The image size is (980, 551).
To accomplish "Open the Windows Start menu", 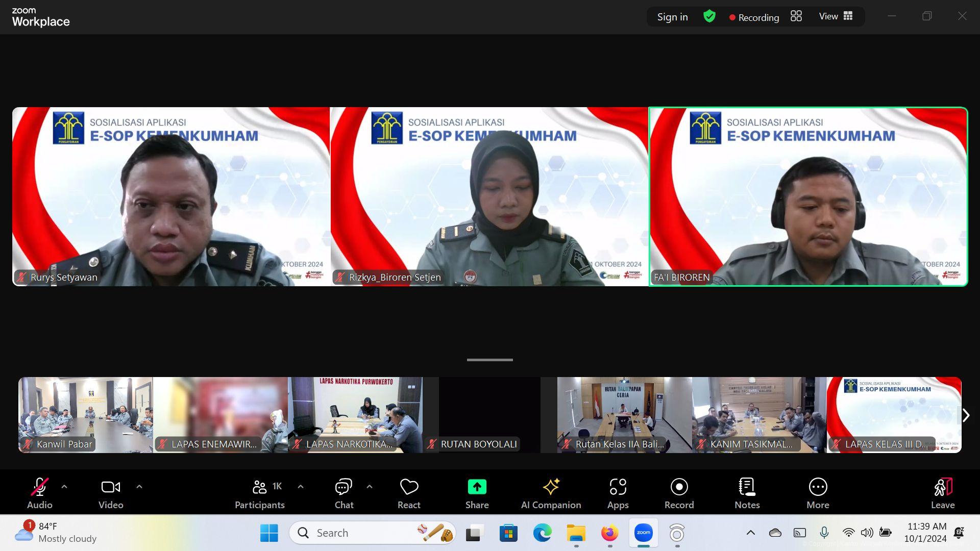I will [269, 533].
